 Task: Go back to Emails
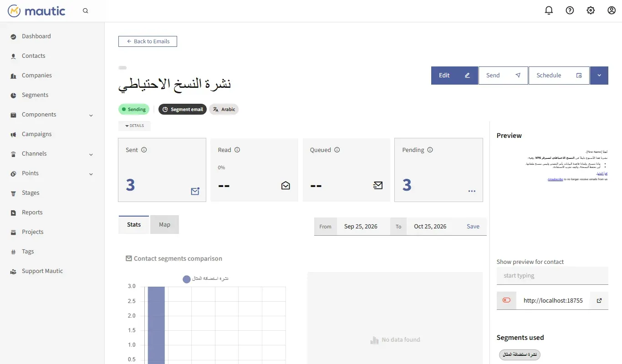148,41
